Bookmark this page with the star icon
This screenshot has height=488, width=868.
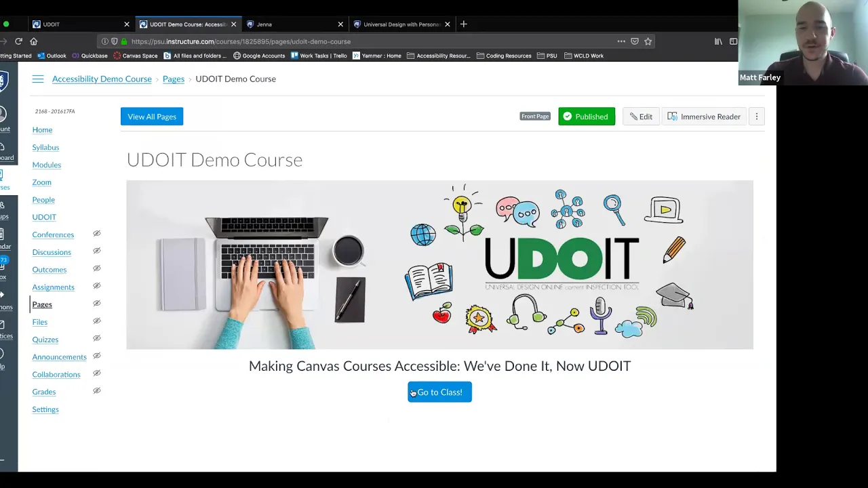click(648, 41)
